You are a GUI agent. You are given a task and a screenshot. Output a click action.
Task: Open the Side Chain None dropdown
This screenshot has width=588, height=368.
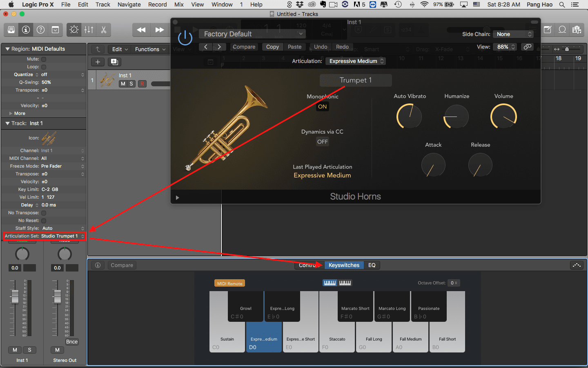tap(513, 34)
